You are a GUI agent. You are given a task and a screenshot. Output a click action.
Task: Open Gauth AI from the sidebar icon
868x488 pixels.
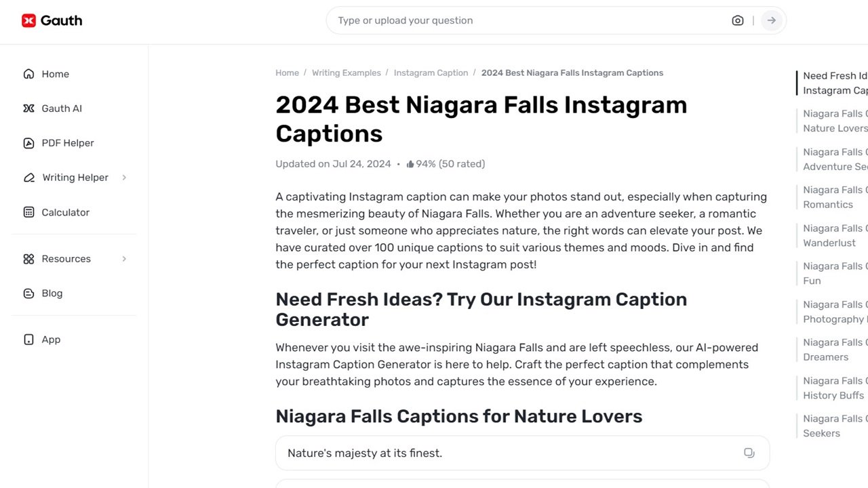coord(27,108)
